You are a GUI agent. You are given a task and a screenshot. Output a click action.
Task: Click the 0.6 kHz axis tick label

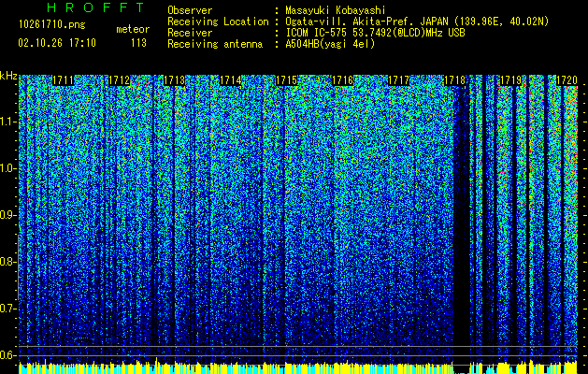8,355
